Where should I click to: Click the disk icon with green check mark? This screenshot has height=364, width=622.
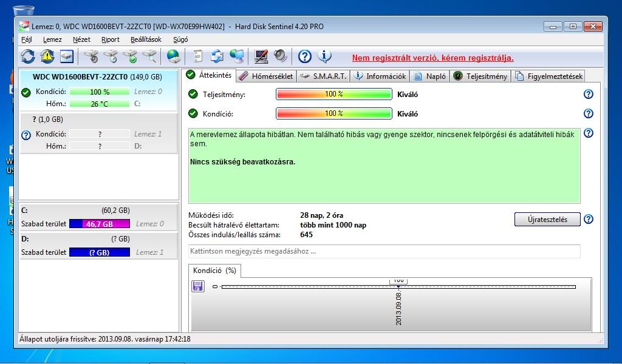[131, 56]
